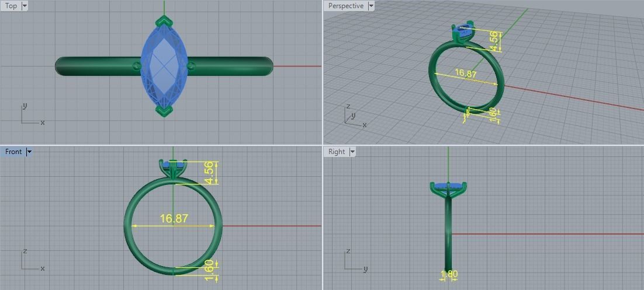Select the 16.87 diameter dimension in Front view
Viewport: 644px width, 290px height.
point(174,219)
